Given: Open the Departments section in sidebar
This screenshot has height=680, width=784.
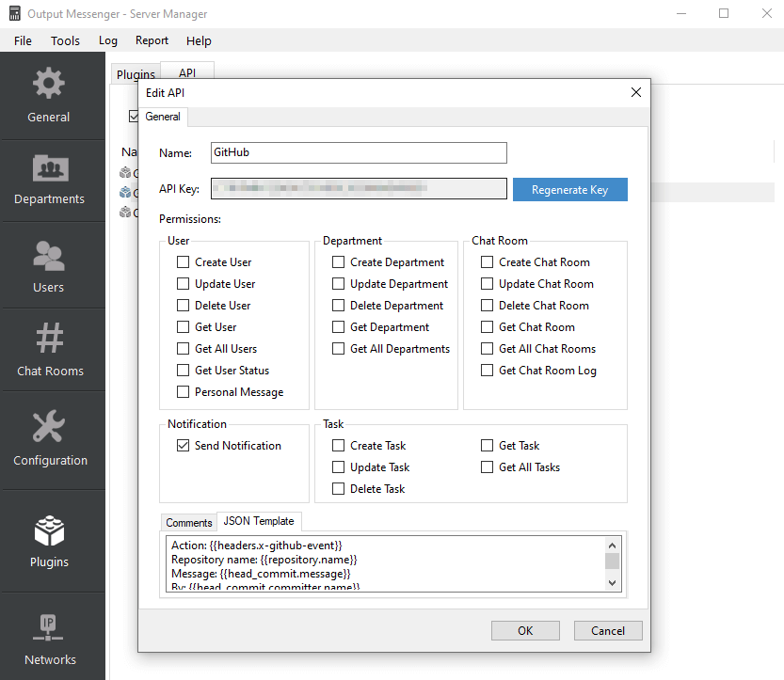Looking at the screenshot, I should (x=49, y=181).
